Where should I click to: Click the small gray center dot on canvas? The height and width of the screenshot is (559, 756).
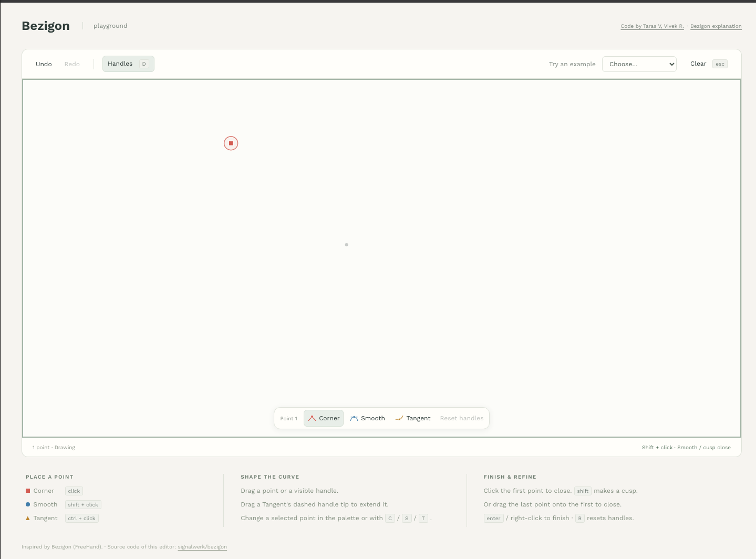[x=346, y=244]
